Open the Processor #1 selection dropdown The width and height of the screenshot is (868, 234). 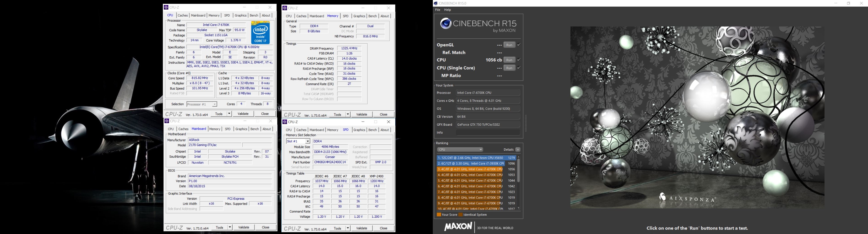202,104
